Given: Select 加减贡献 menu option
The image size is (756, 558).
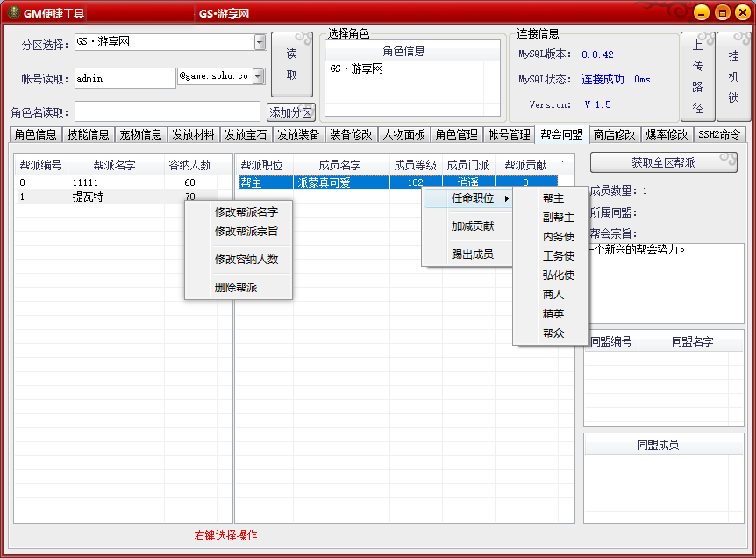Looking at the screenshot, I should [472, 226].
